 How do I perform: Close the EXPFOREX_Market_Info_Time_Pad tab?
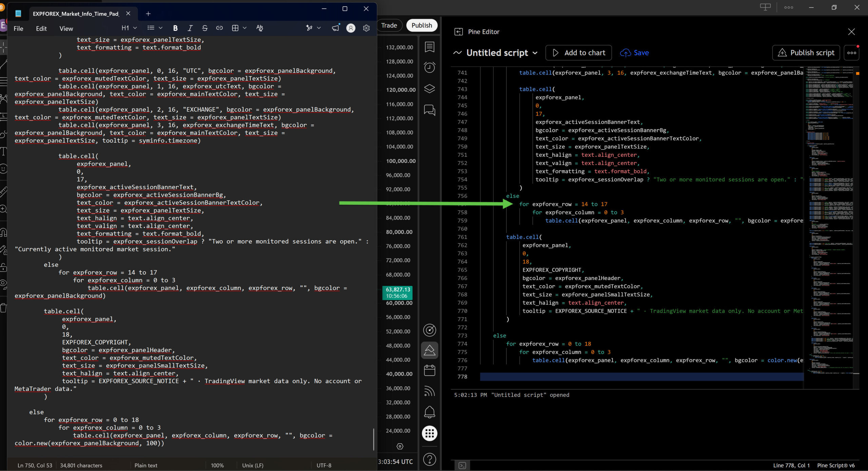[x=128, y=14]
